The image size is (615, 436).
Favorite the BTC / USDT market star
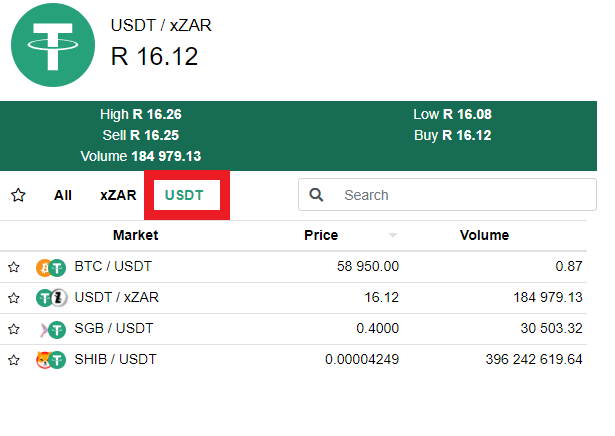[x=14, y=267]
